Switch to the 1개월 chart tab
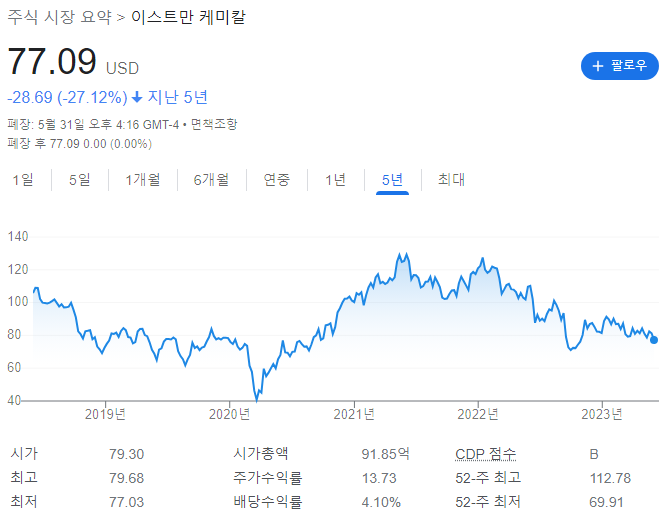667x518 pixels. tap(143, 180)
